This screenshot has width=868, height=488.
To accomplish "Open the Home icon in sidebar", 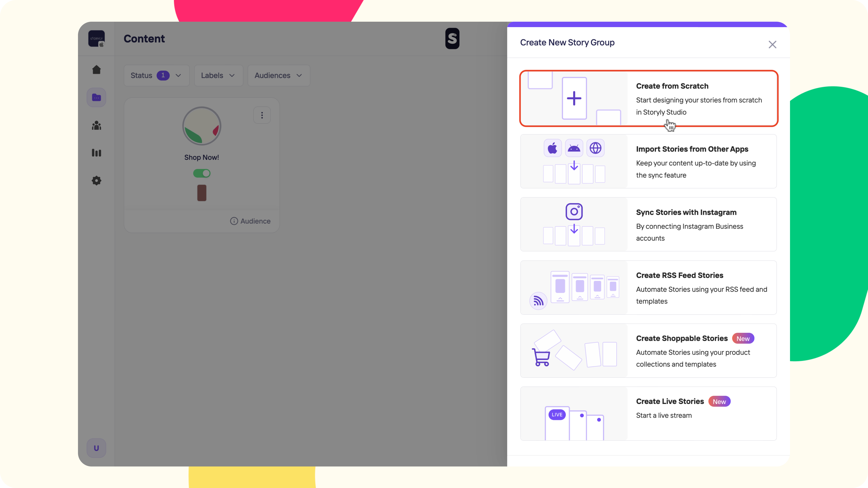I will pos(96,70).
